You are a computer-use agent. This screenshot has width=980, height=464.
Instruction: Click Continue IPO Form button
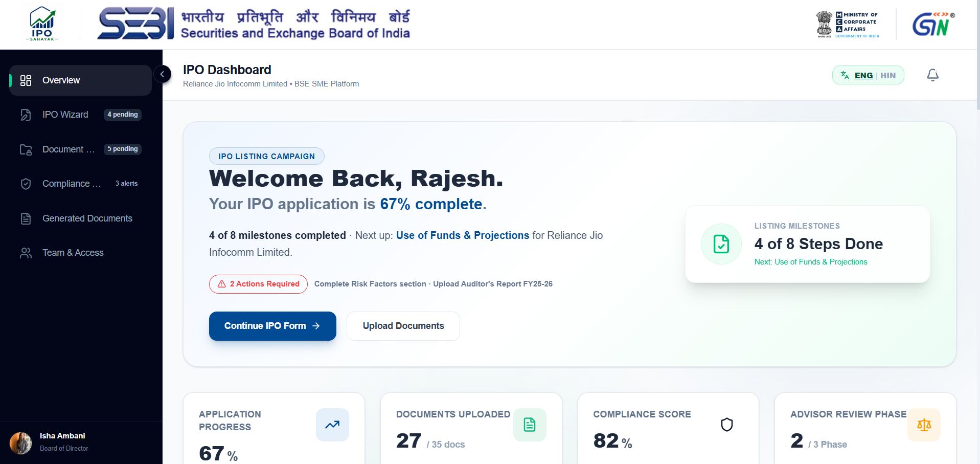click(272, 326)
